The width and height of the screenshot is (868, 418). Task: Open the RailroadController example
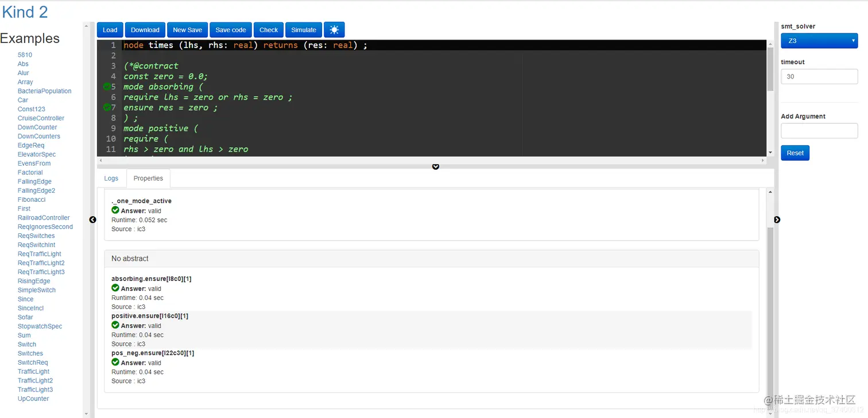(44, 218)
